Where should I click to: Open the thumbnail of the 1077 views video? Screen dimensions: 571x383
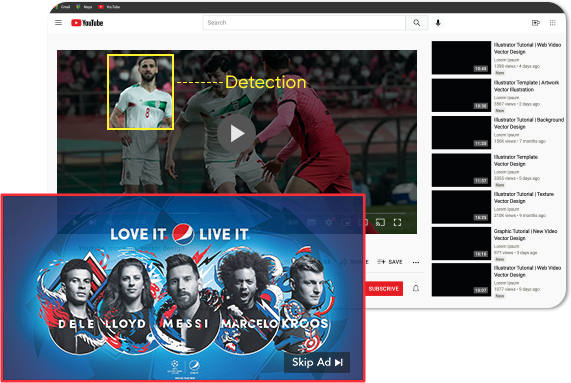pos(461,280)
